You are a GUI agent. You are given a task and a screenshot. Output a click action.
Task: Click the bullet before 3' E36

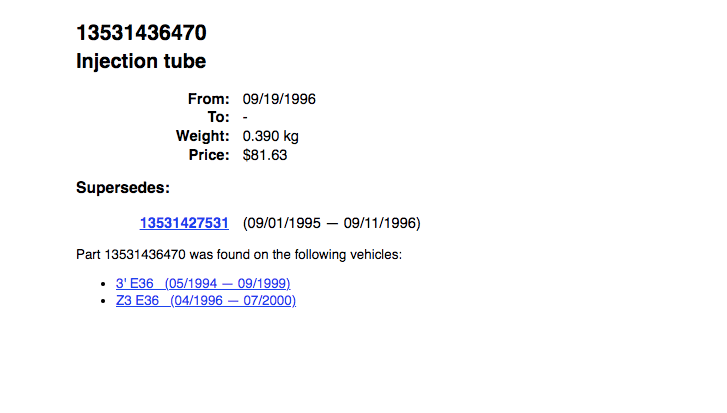click(104, 284)
